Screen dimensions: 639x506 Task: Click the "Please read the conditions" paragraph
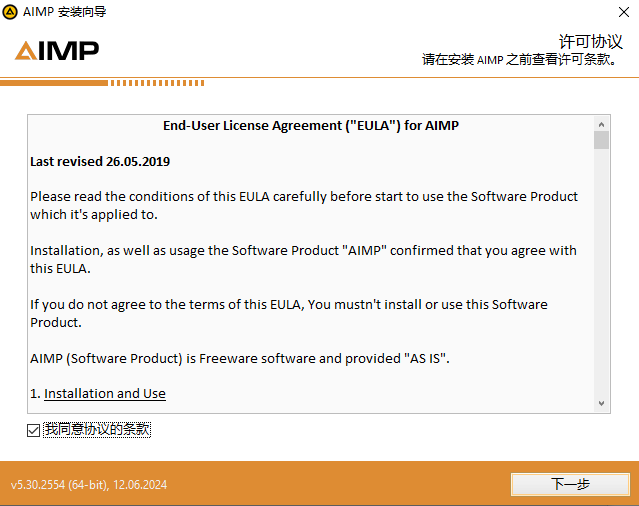tap(304, 205)
